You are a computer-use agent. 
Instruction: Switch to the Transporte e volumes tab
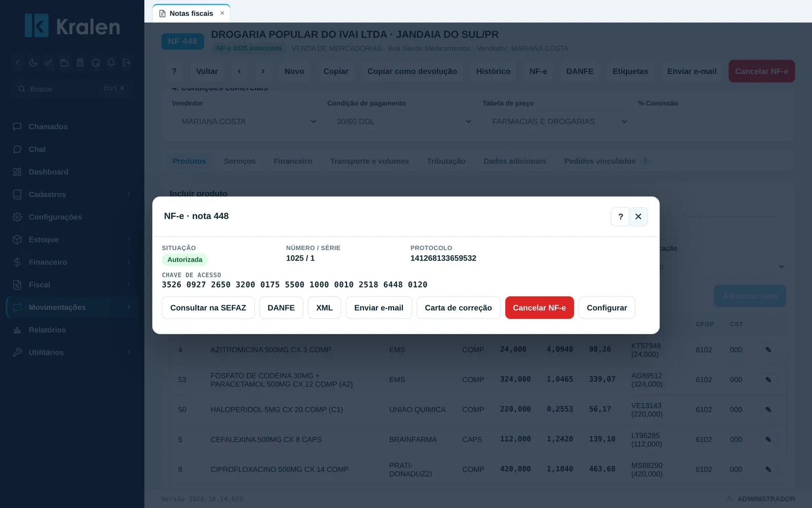click(x=369, y=161)
